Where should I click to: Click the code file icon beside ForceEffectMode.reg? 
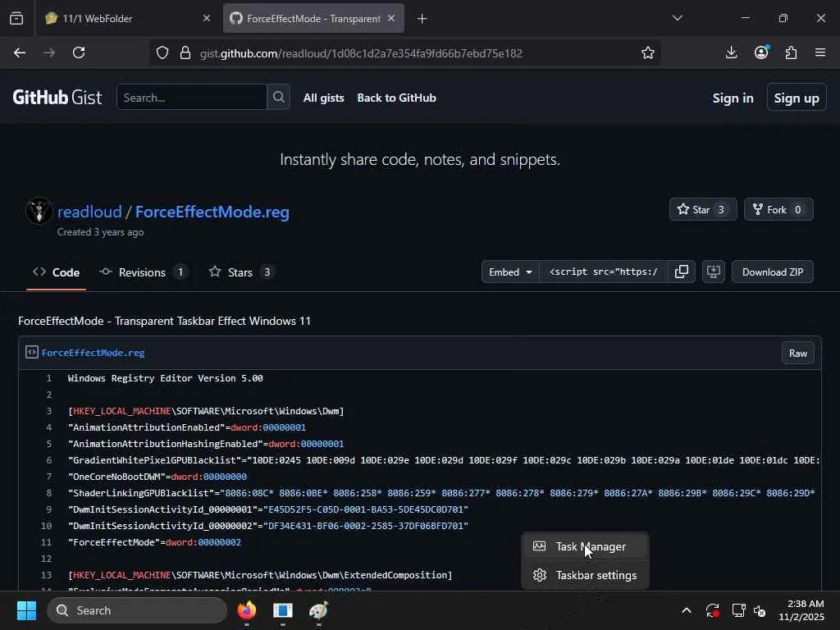tap(32, 352)
